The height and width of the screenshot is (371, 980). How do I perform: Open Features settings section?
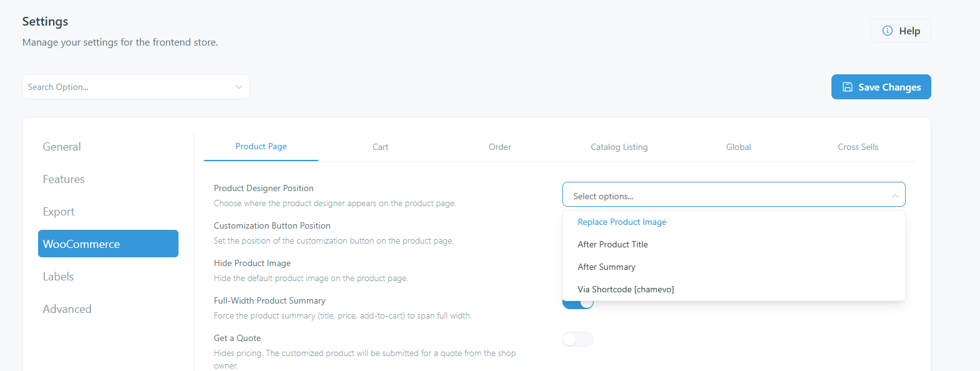tap(108, 179)
